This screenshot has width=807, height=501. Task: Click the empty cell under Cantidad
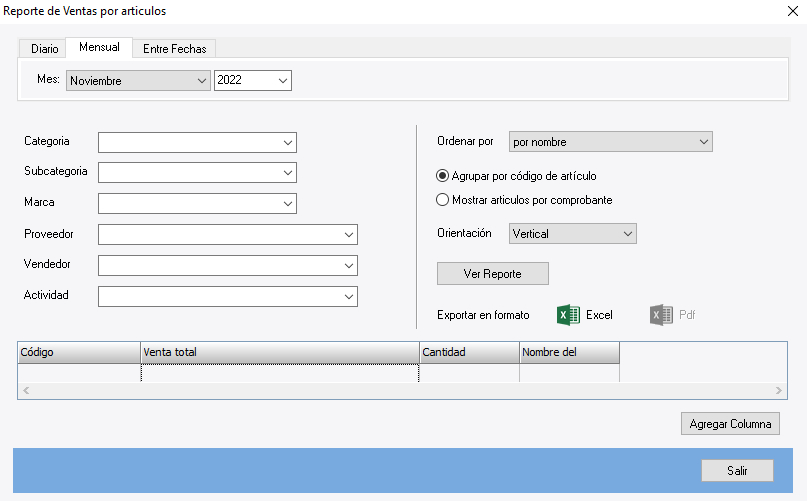(x=469, y=373)
